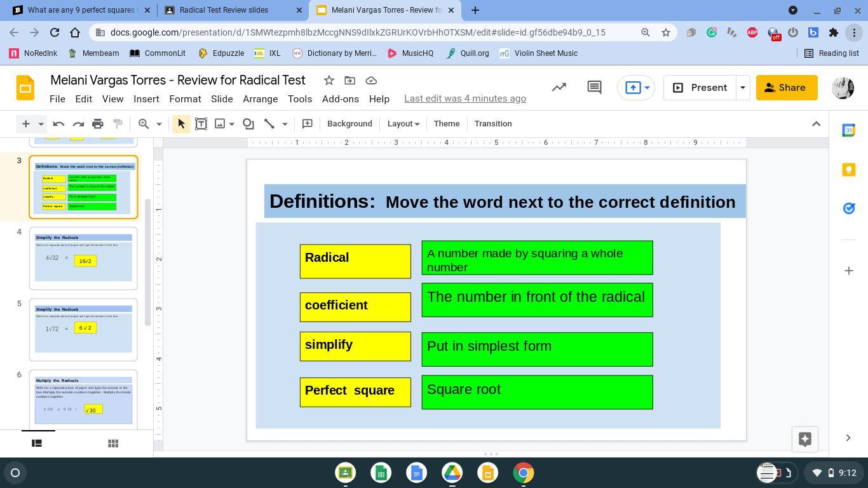The image size is (868, 488).
Task: Click the Insert image icon
Action: pyautogui.click(x=220, y=124)
